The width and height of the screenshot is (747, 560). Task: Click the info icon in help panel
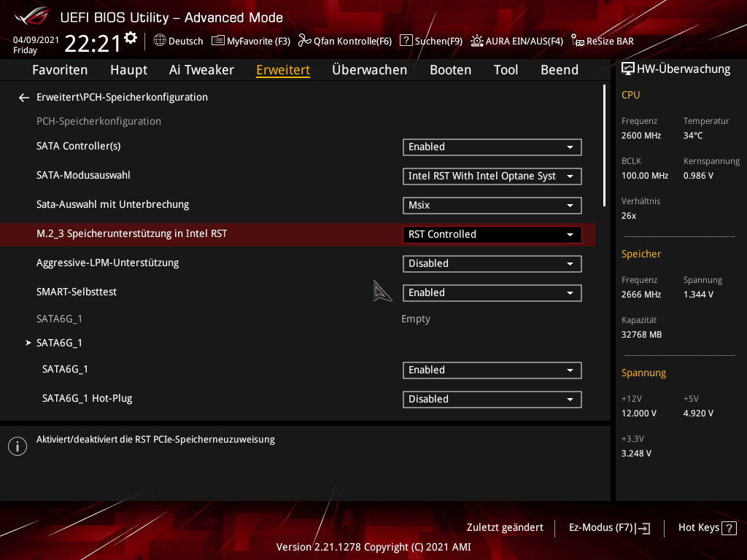click(18, 446)
